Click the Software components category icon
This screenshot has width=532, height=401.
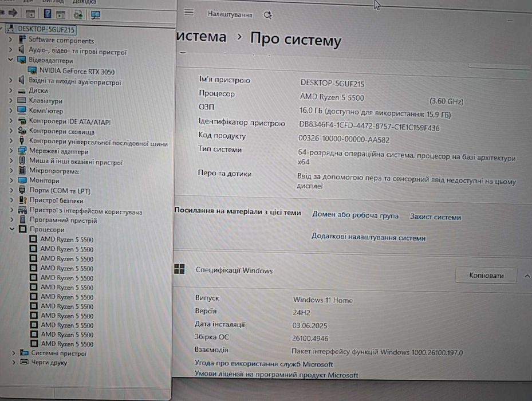point(22,40)
